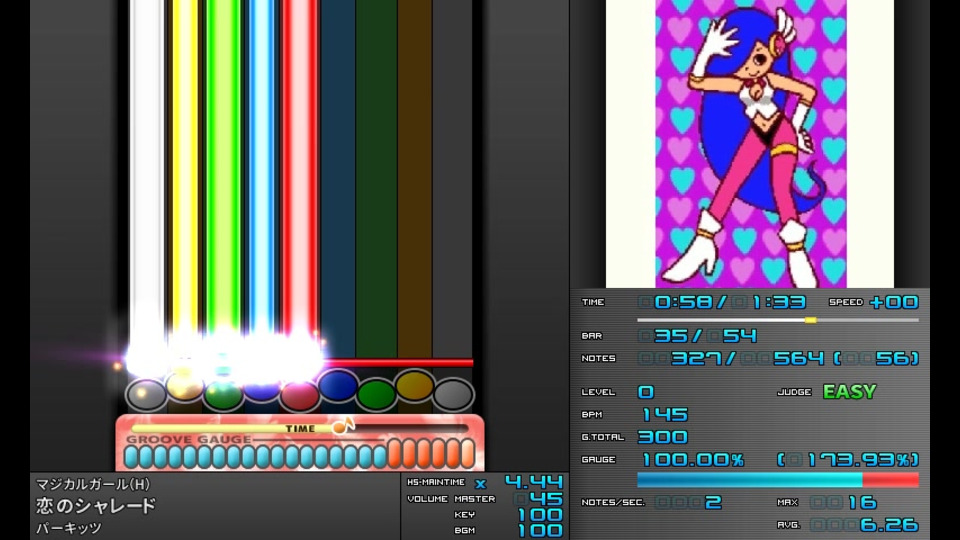This screenshot has height=540, width=960.
Task: Click the MAX notes value 16
Action: click(x=862, y=503)
